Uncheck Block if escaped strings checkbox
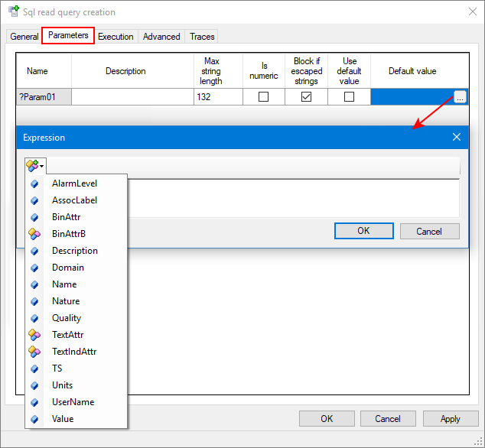This screenshot has width=485, height=448. [307, 97]
